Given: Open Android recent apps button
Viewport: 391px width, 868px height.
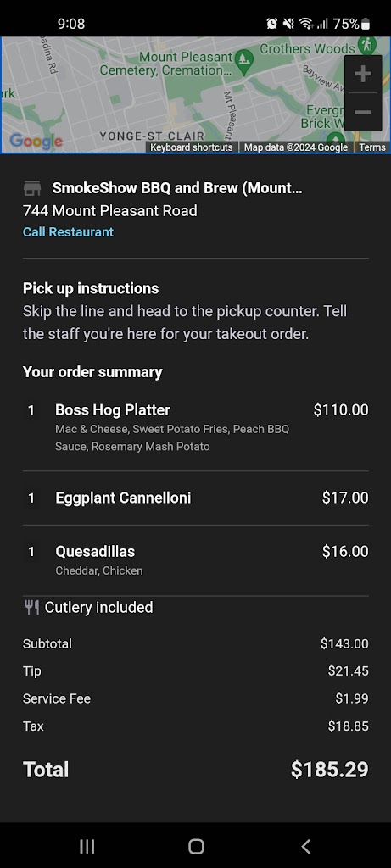Looking at the screenshot, I should click(x=87, y=846).
